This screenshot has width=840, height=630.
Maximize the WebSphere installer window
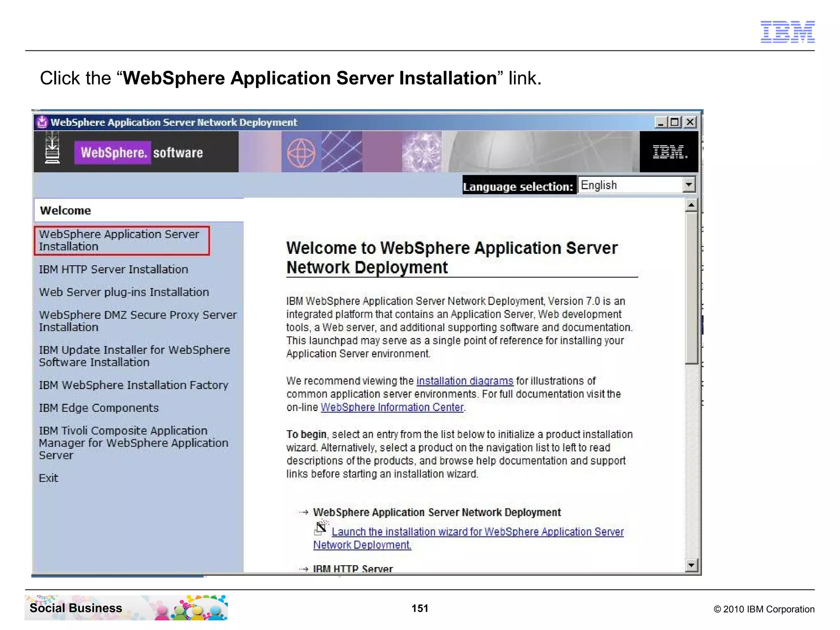point(675,122)
